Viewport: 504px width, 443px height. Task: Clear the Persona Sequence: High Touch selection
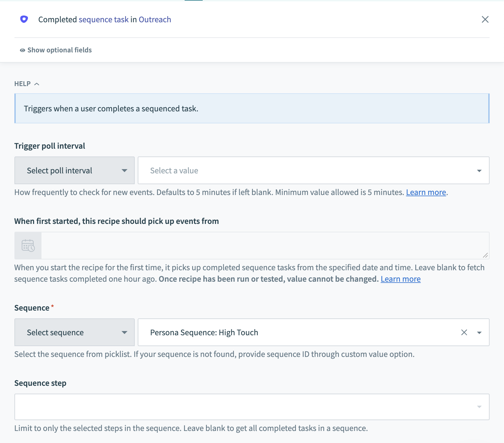[x=464, y=333]
